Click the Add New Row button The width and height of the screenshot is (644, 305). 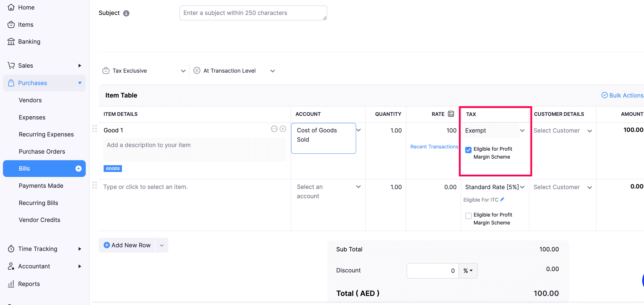point(127,245)
